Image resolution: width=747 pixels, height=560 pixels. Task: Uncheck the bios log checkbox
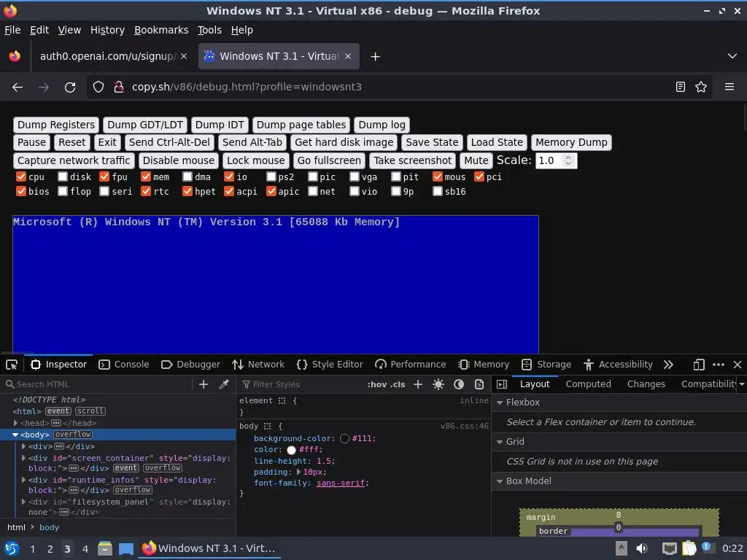(x=21, y=192)
